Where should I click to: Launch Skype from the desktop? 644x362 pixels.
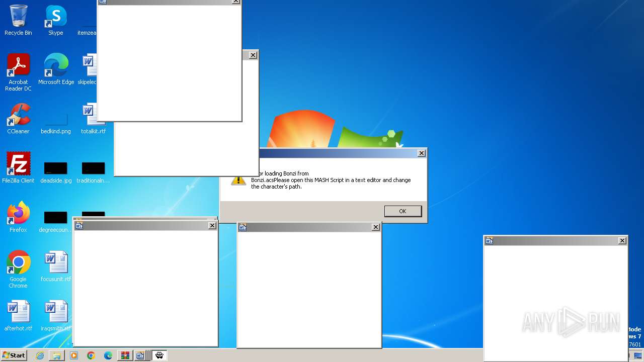[x=56, y=20]
